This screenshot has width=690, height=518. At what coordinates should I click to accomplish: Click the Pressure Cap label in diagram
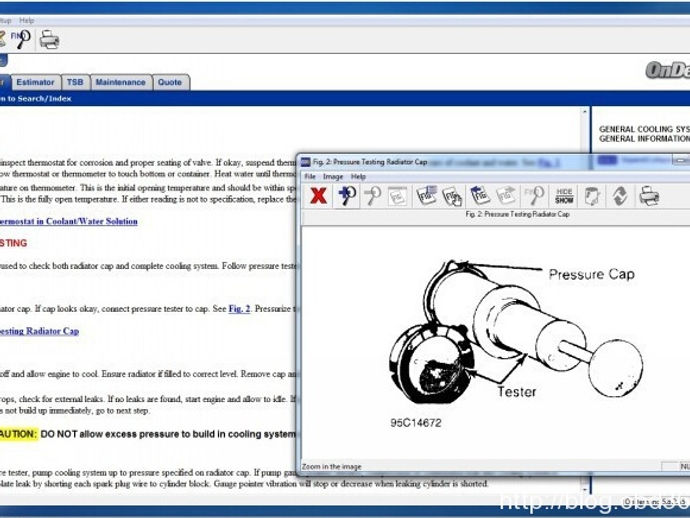(591, 274)
